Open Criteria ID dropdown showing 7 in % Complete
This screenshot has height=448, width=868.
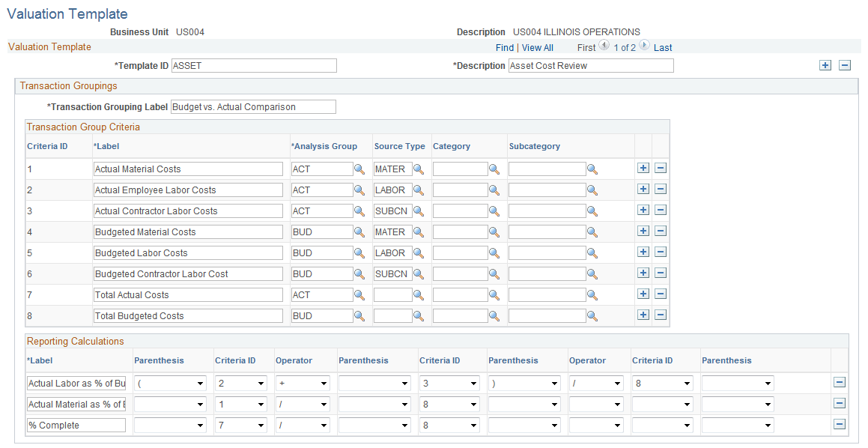240,425
